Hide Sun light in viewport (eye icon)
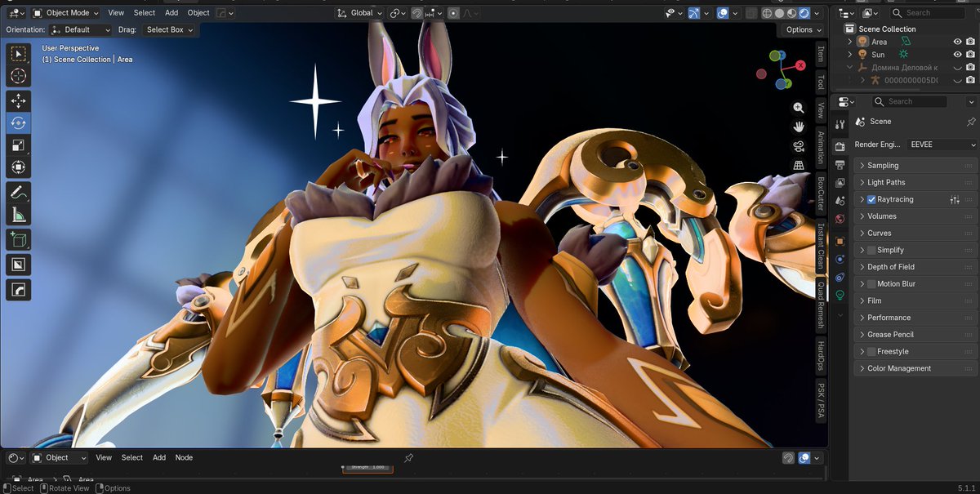Screen dimensions: 980x494 coord(958,55)
